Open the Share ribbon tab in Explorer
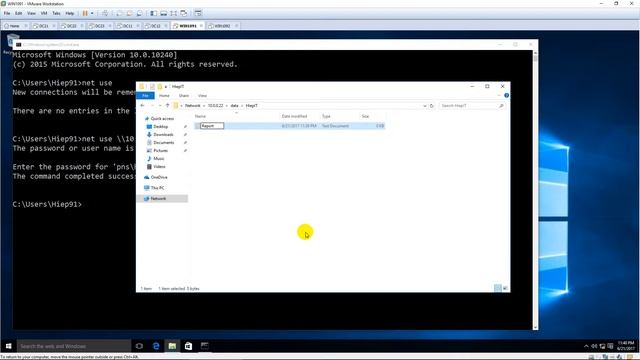The width and height of the screenshot is (640, 360). point(184,96)
